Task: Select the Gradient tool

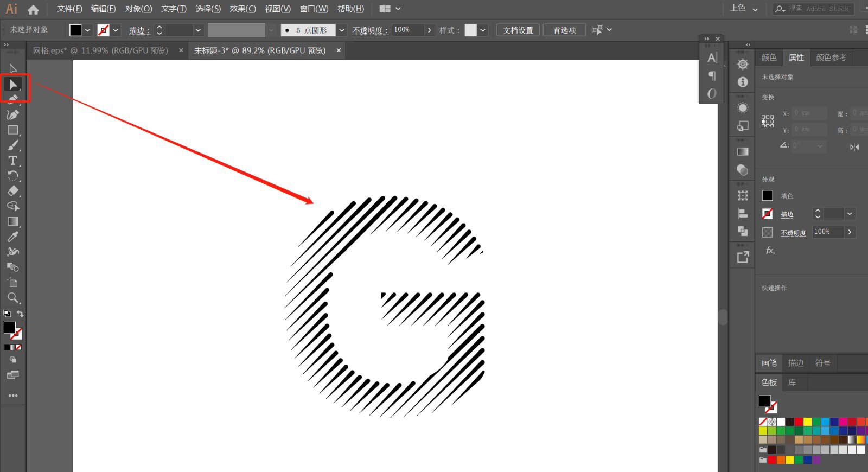Action: tap(13, 221)
